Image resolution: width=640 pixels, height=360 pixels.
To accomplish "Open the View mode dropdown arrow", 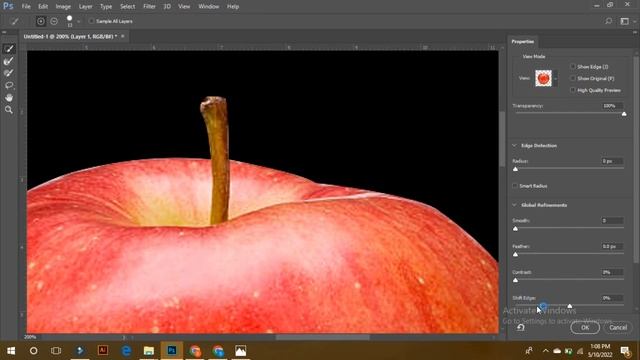I will tap(556, 78).
